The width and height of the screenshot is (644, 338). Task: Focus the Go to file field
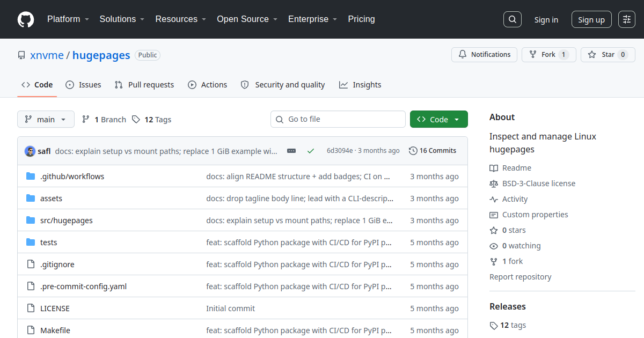[338, 119]
